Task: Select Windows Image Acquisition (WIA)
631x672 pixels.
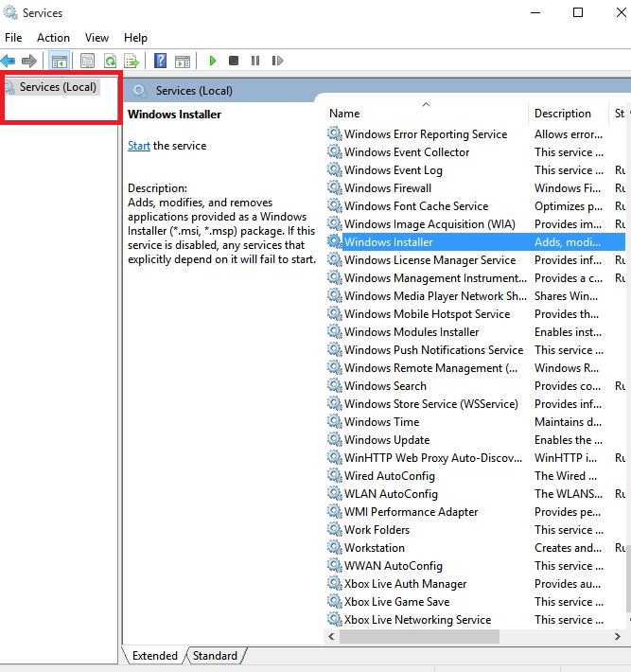Action: coord(476,224)
